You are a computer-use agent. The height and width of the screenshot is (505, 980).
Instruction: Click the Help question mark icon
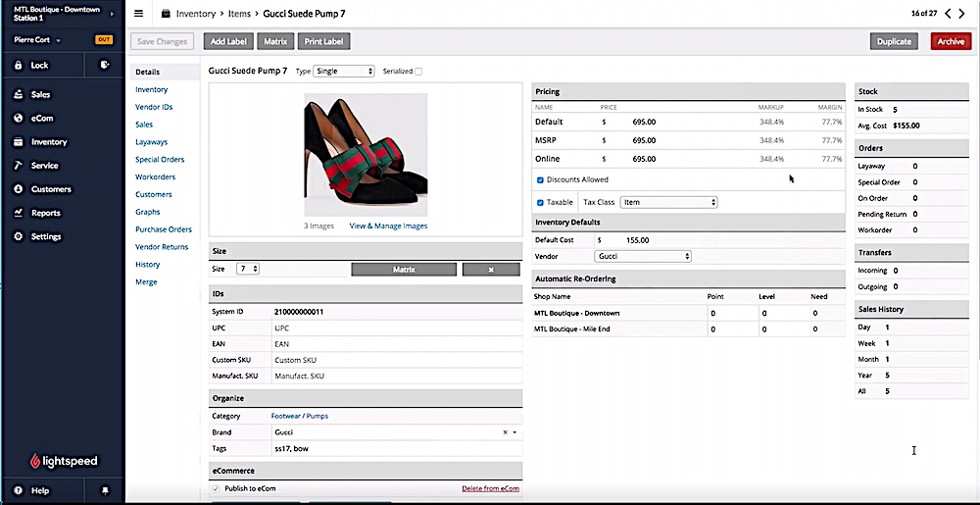point(18,490)
